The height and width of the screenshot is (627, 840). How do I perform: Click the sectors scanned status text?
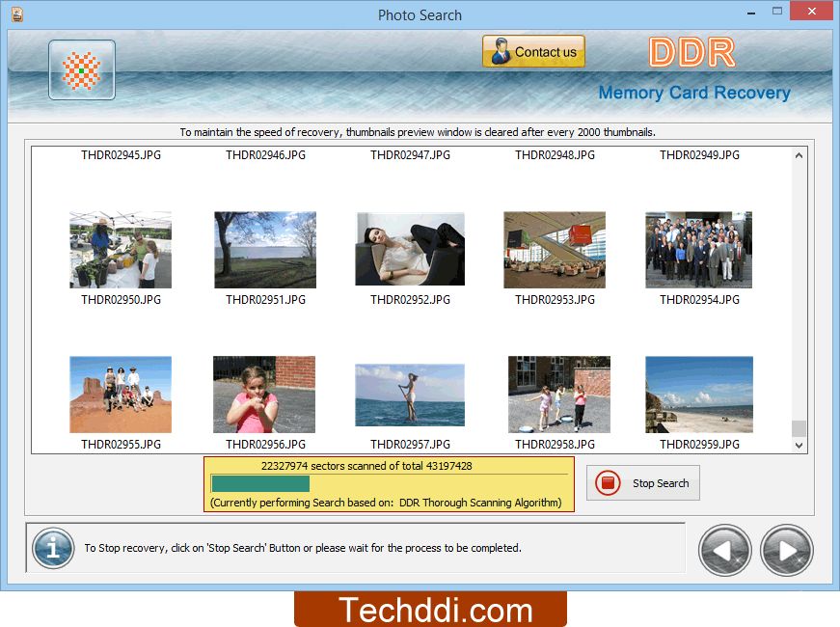point(366,466)
